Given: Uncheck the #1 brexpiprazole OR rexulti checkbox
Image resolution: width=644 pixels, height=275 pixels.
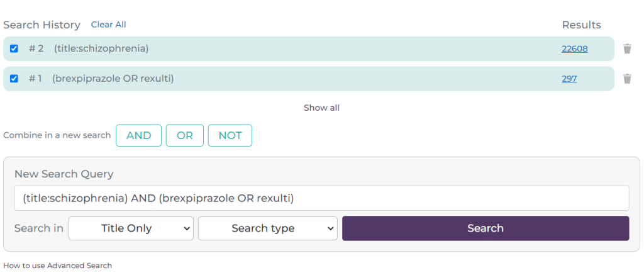Looking at the screenshot, I should tap(14, 79).
